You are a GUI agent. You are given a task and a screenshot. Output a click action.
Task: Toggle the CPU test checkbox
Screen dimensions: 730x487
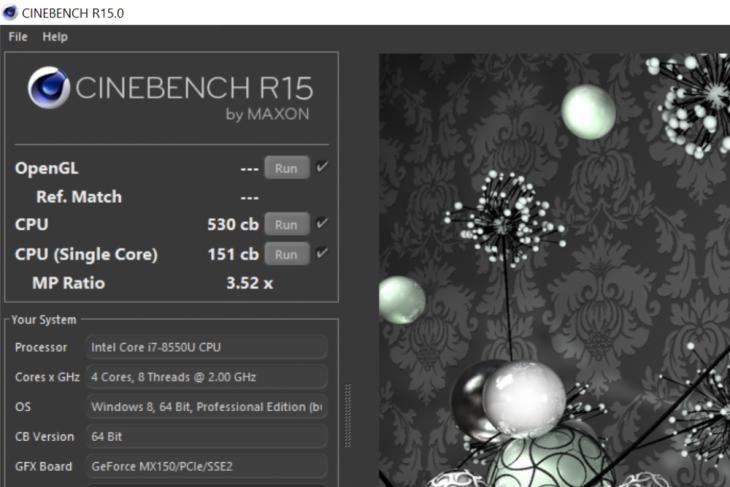coord(321,223)
